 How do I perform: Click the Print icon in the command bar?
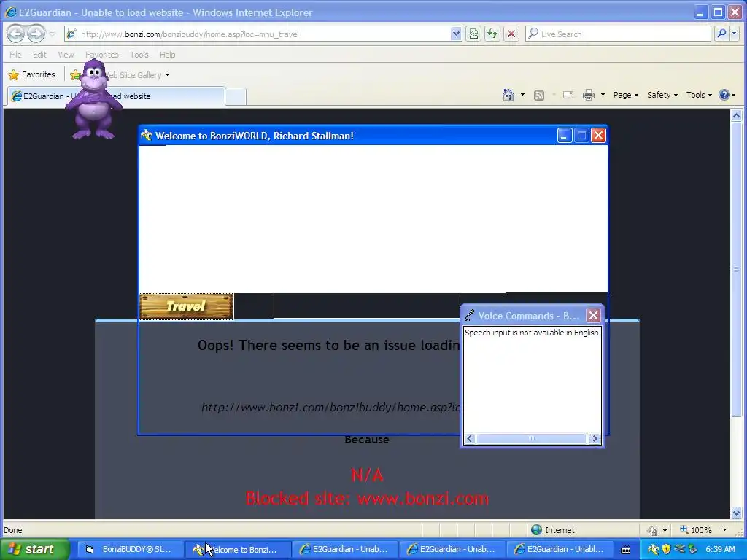589,95
